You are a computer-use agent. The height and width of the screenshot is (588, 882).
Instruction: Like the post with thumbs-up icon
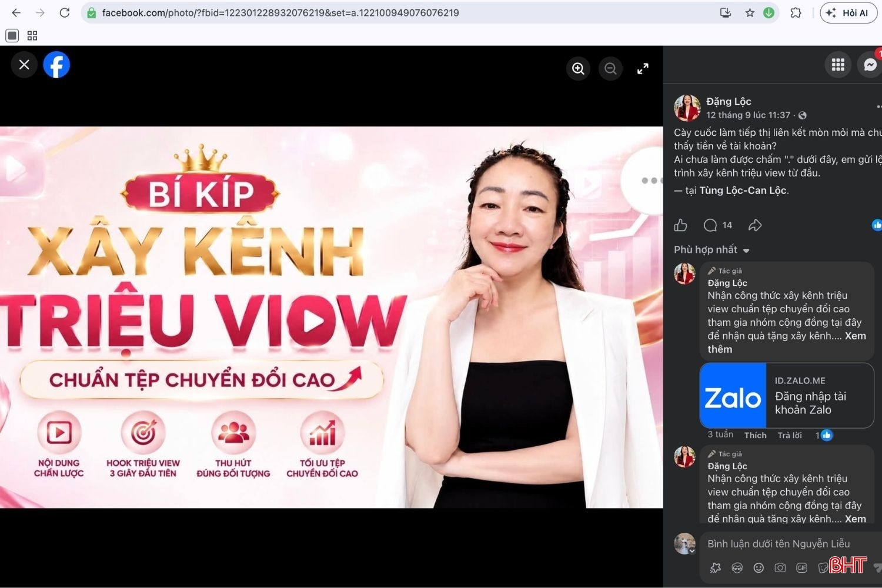[x=681, y=225]
